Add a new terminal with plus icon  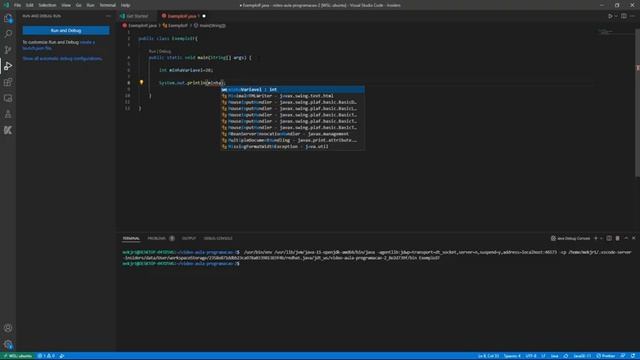(596, 238)
